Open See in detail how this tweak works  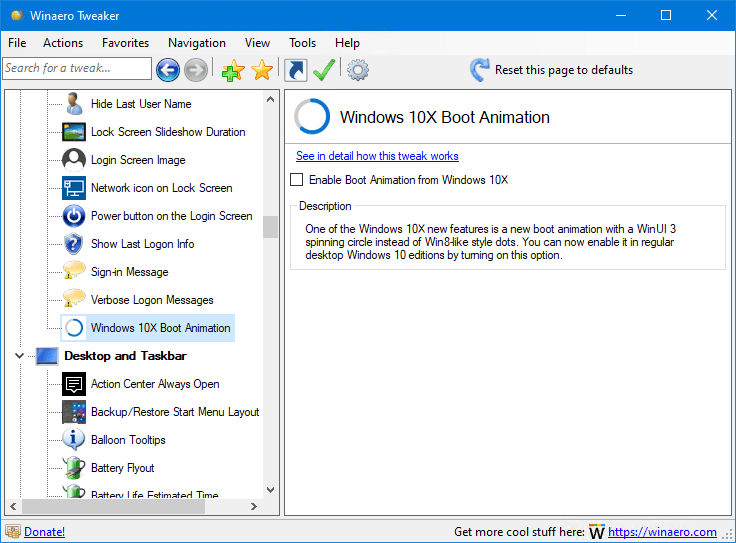point(377,156)
